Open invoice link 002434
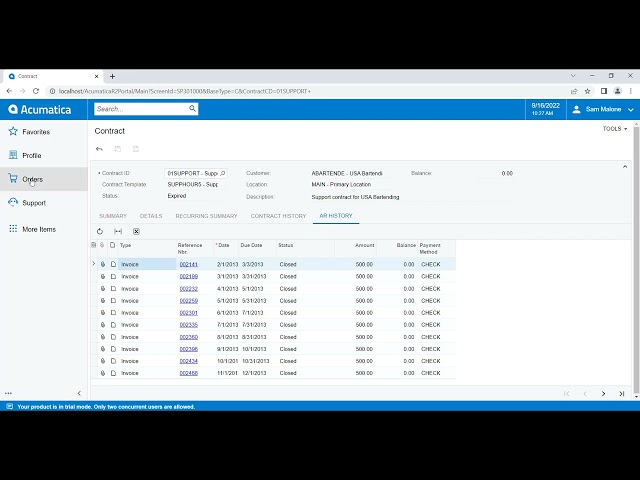640x480 pixels. click(x=189, y=361)
